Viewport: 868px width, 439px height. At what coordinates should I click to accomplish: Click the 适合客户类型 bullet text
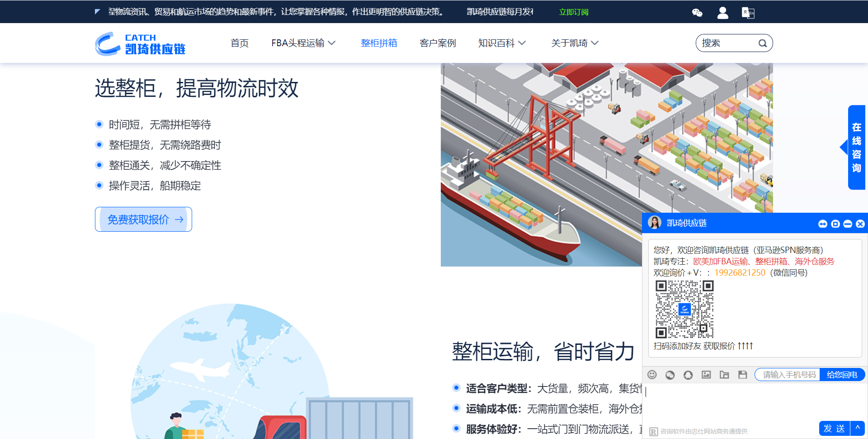coord(554,388)
